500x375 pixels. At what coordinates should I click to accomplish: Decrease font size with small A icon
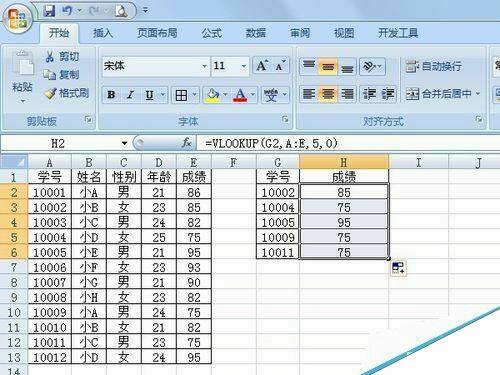(x=280, y=66)
